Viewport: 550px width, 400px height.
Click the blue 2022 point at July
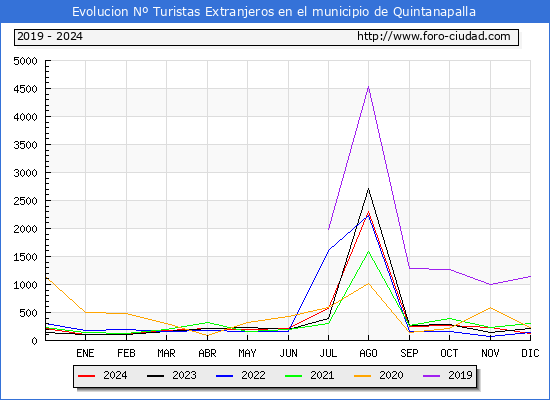point(328,250)
